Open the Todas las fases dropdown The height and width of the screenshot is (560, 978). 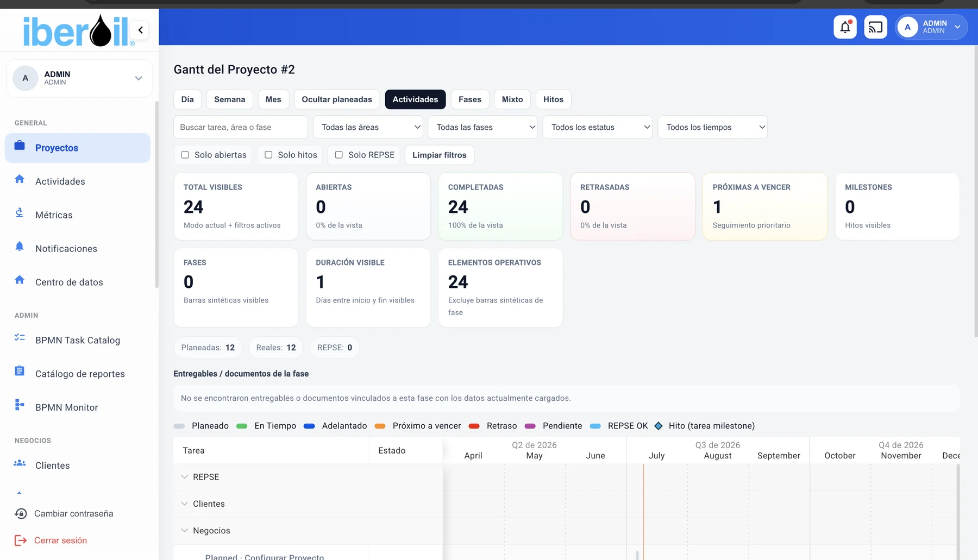pos(483,127)
